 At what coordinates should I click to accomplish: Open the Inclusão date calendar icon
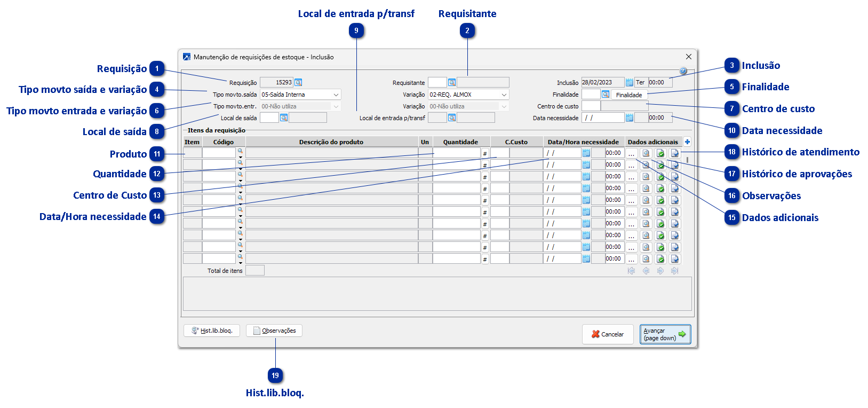[629, 82]
